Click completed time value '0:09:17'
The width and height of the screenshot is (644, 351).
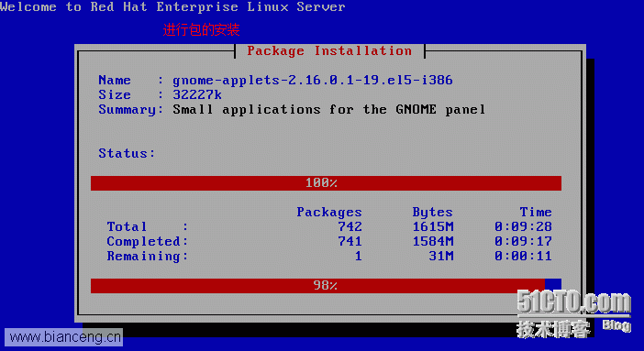tap(524, 241)
